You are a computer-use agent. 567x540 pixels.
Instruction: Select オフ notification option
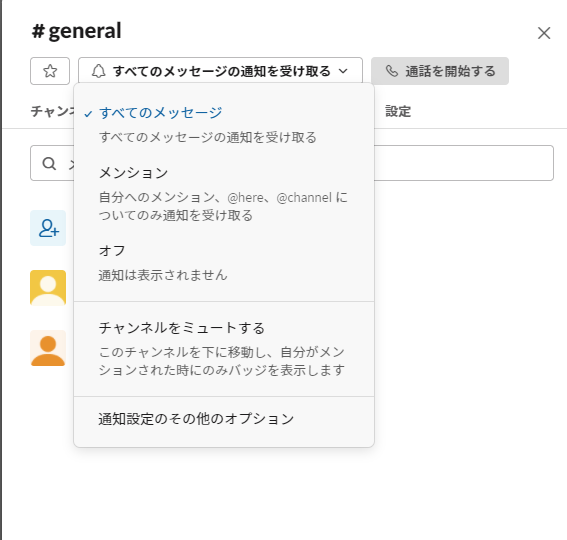pos(224,263)
